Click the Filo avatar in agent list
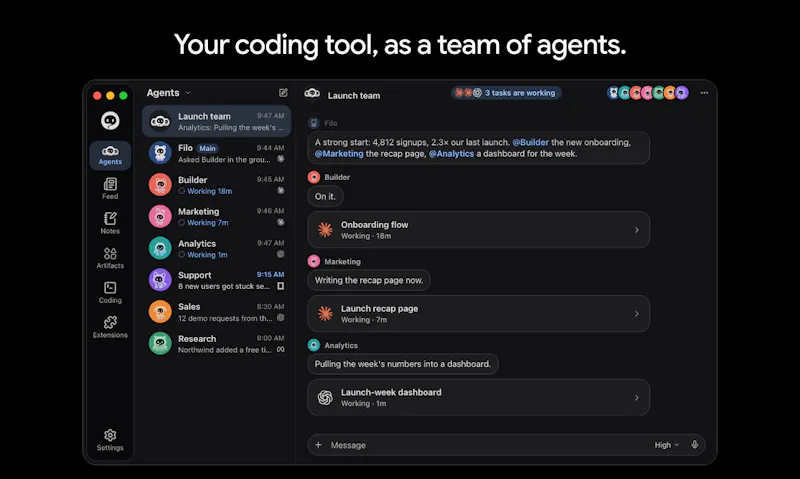 coord(160,153)
